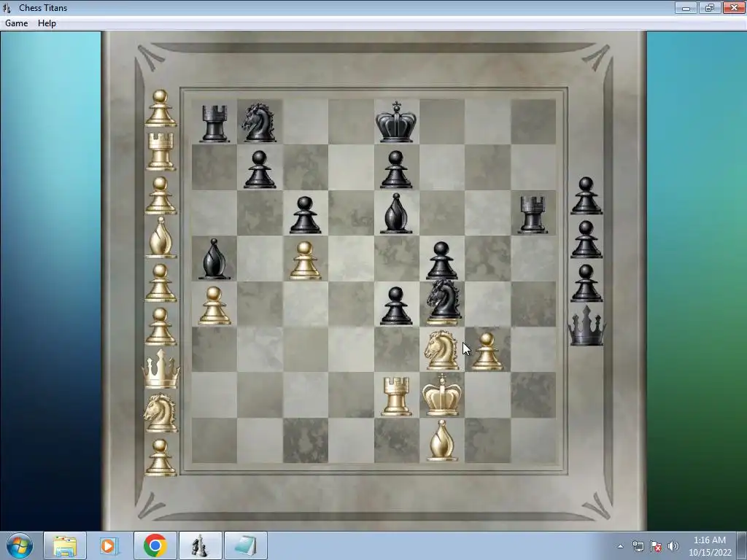This screenshot has width=747, height=560.
Task: Restore down the Chess Titans window
Action: tap(710, 7)
